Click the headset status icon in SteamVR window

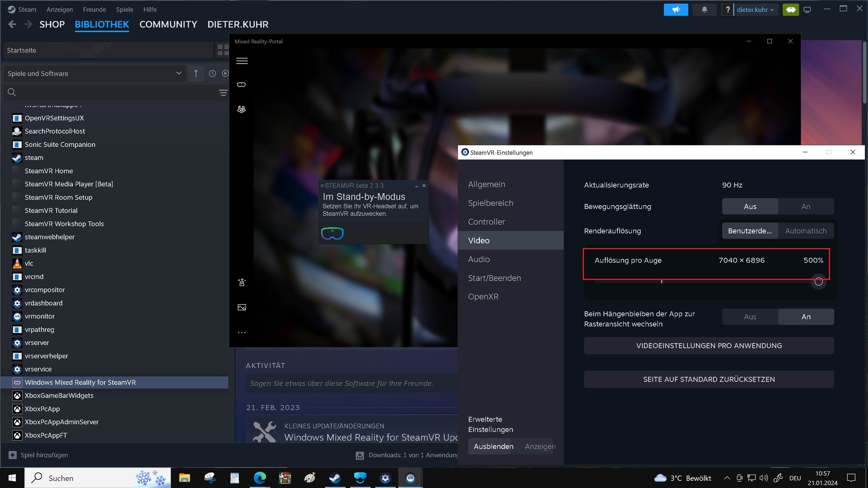click(x=332, y=233)
